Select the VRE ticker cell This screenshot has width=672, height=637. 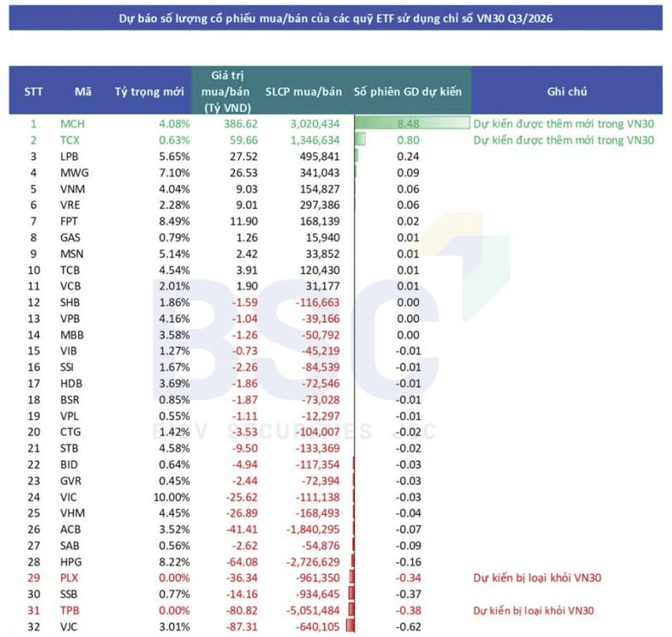coord(70,205)
